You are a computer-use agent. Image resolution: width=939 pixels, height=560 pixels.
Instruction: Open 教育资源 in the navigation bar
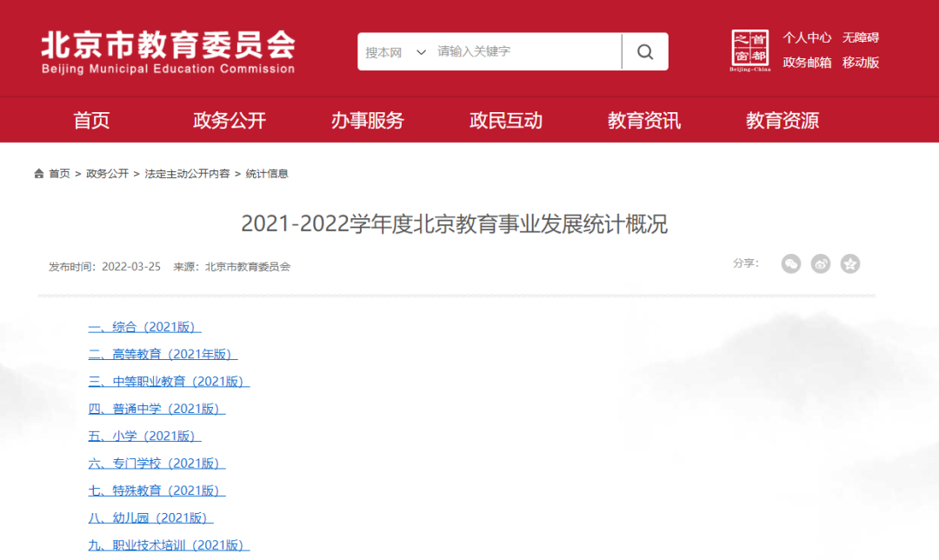(x=782, y=121)
